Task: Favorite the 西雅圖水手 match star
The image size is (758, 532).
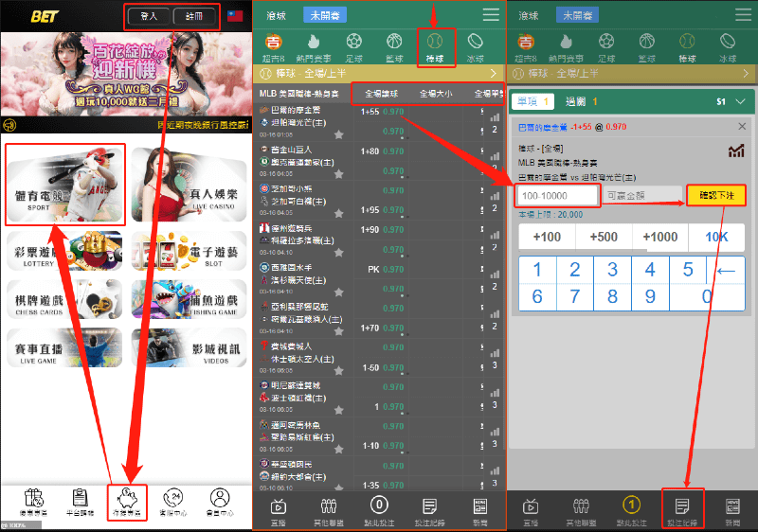Action: coord(339,293)
